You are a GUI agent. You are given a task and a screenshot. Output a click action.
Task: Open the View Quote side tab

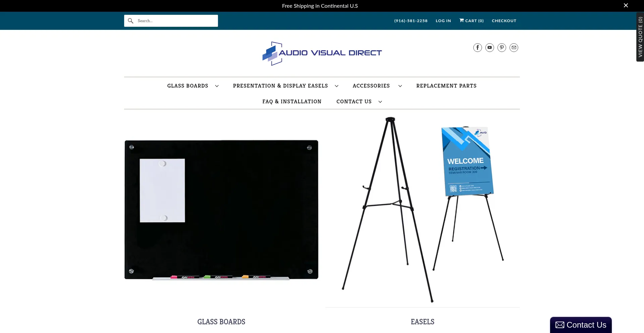640,37
